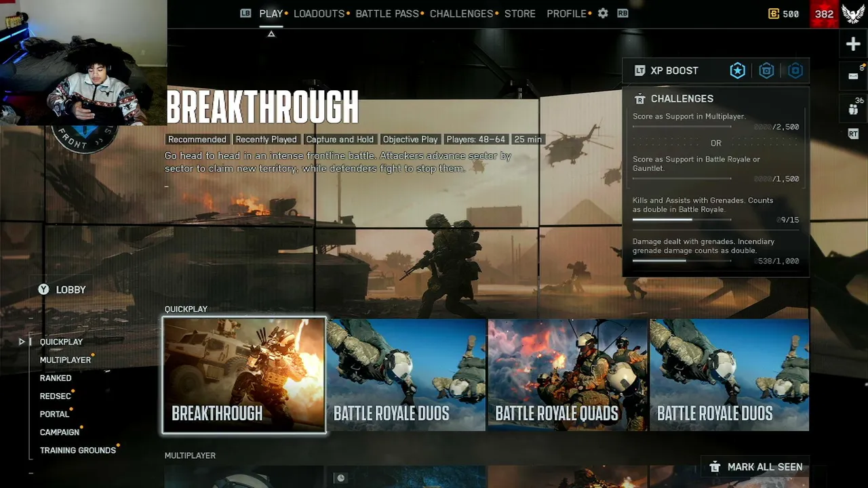
Task: Click the 500 currency balance
Action: click(x=791, y=14)
